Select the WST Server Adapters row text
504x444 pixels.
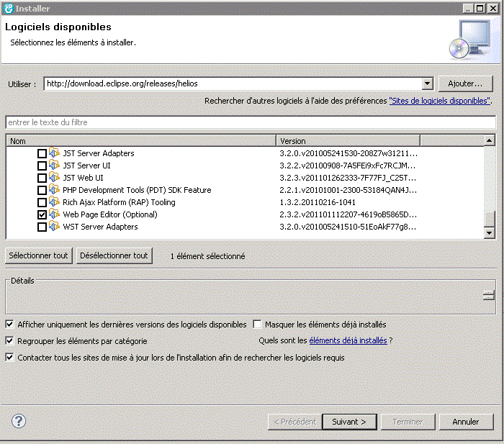[100, 227]
